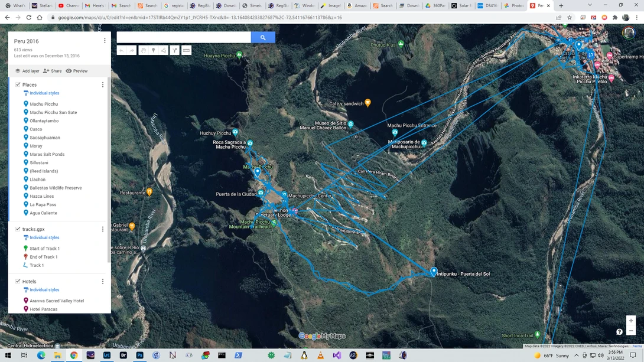Click the map search magnifier button
This screenshot has width=644, height=362.
(263, 37)
